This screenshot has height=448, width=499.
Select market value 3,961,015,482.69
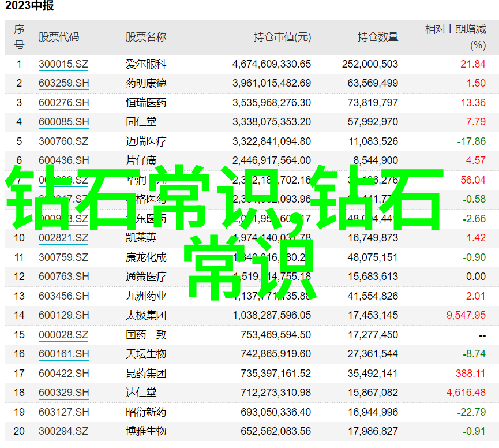(272, 83)
